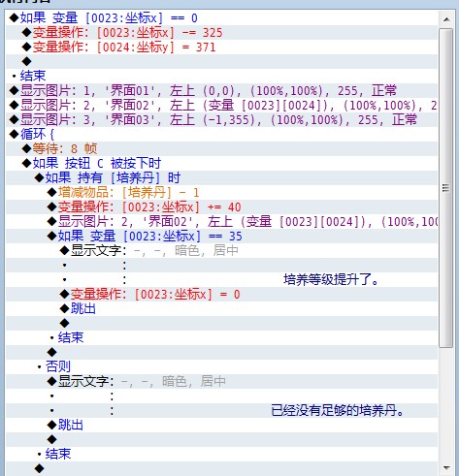Select the '如果 持有 [培养丹] 时' condition row
Screen dimensions: 459x476
(222, 178)
